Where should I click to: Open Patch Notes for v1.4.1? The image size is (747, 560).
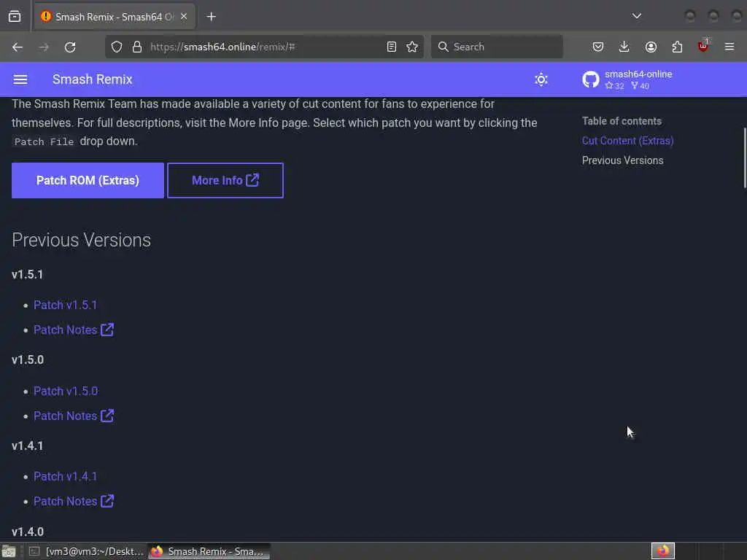click(x=74, y=502)
